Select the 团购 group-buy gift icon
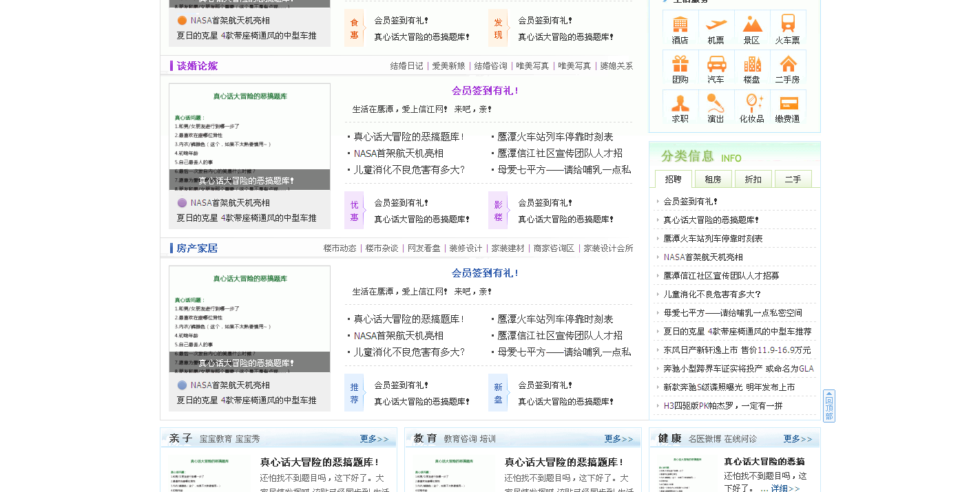The height and width of the screenshot is (492, 980). coord(680,67)
